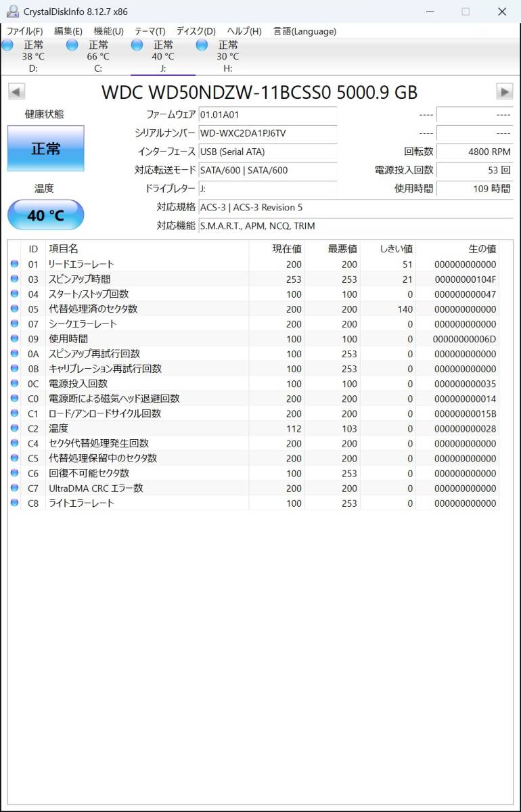Select raw value 00000000015B of load cycle count
The height and width of the screenshot is (812, 521).
(466, 413)
